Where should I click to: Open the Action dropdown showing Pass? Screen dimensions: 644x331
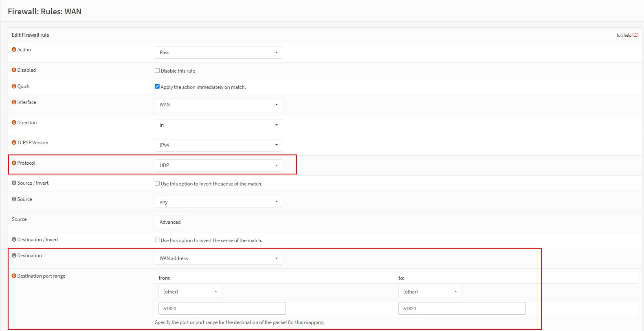coord(218,53)
